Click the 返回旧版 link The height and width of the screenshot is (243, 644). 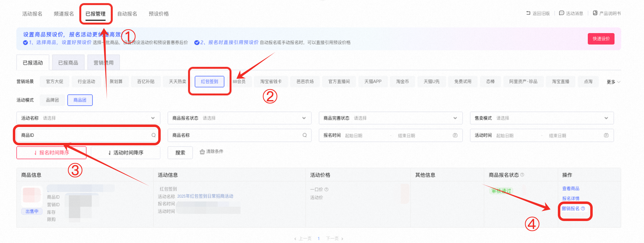[x=541, y=13]
